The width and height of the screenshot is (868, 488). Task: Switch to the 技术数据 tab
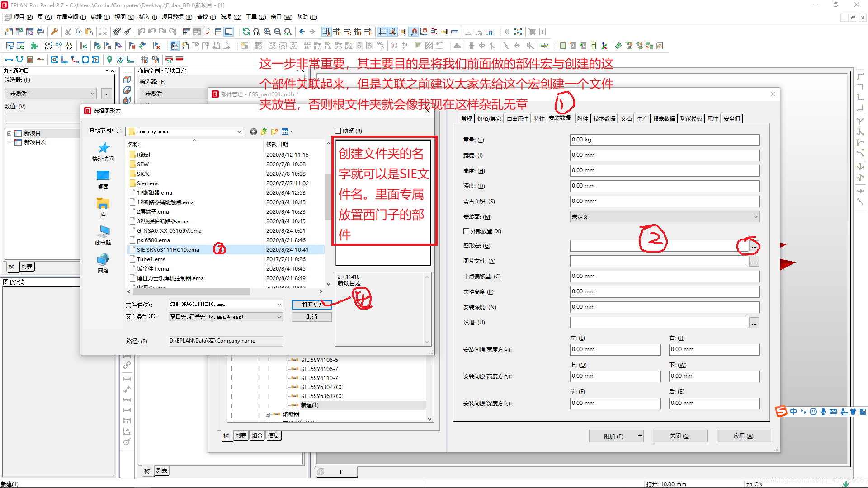(604, 119)
